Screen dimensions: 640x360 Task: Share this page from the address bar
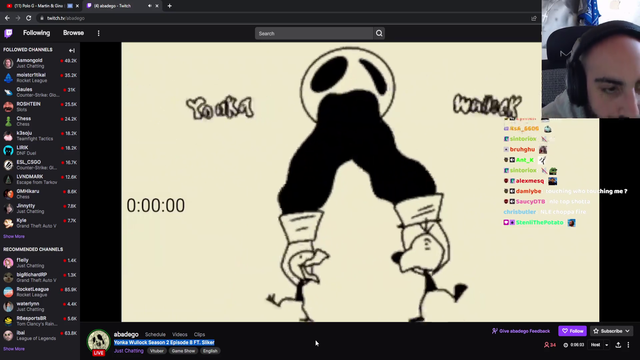click(534, 18)
